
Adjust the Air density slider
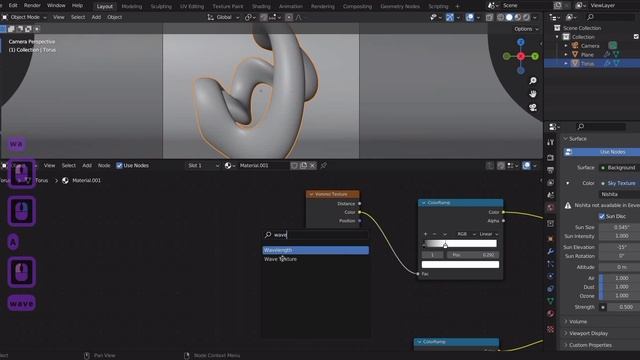point(619,278)
